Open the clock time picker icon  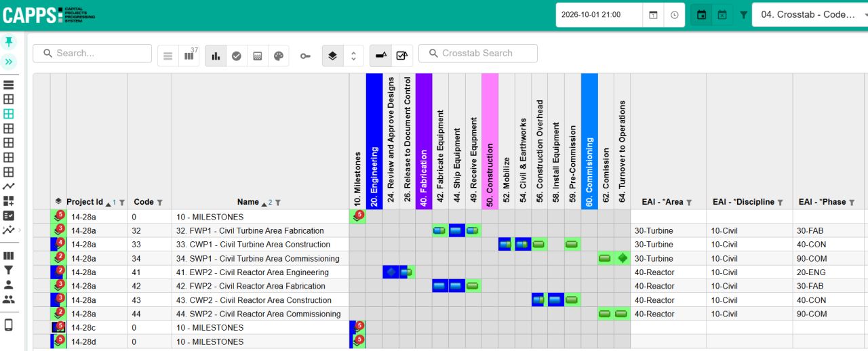pos(674,14)
